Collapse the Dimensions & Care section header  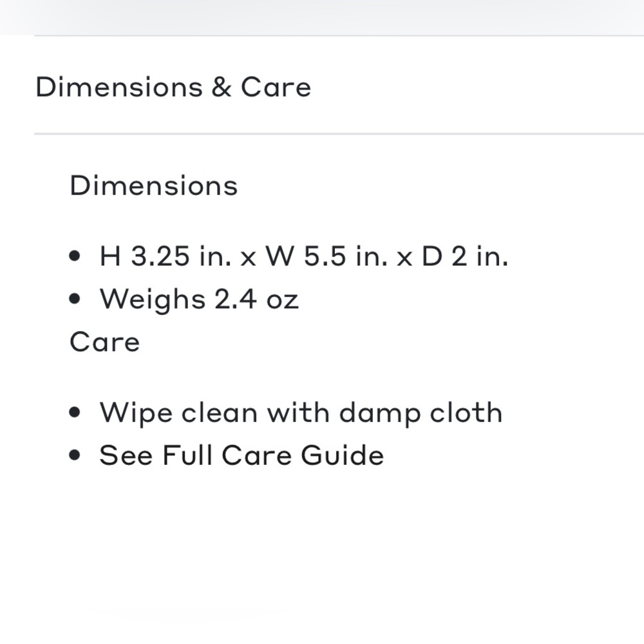pos(339,86)
